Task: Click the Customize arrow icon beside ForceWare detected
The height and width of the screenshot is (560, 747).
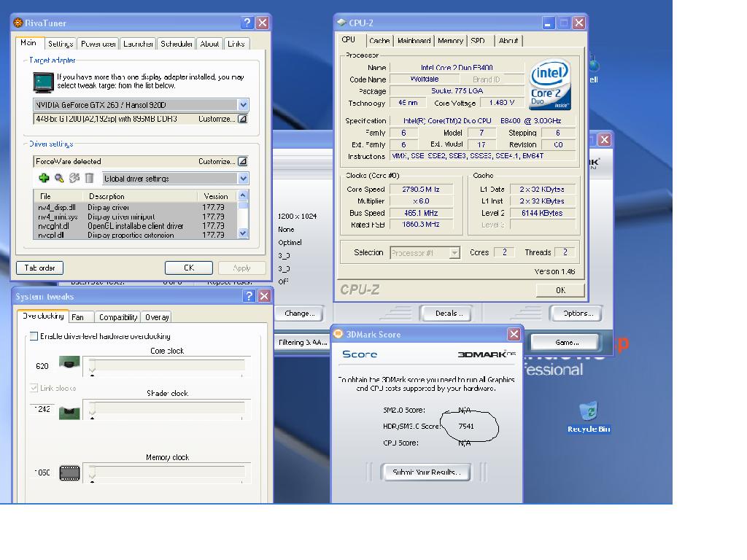Action: pos(242,161)
